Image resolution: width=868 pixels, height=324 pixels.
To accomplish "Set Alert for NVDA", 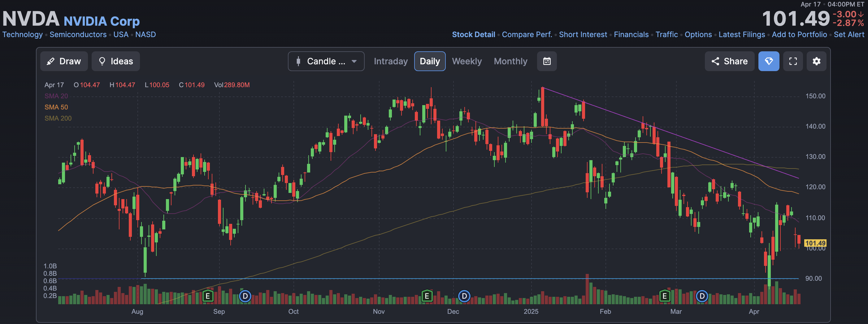I will pos(849,34).
